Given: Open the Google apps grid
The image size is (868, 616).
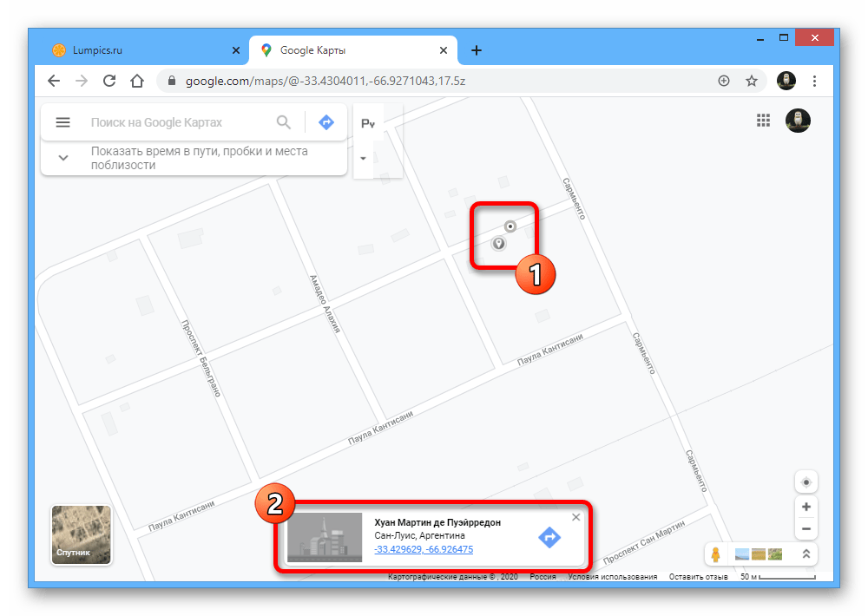Looking at the screenshot, I should coord(764,121).
